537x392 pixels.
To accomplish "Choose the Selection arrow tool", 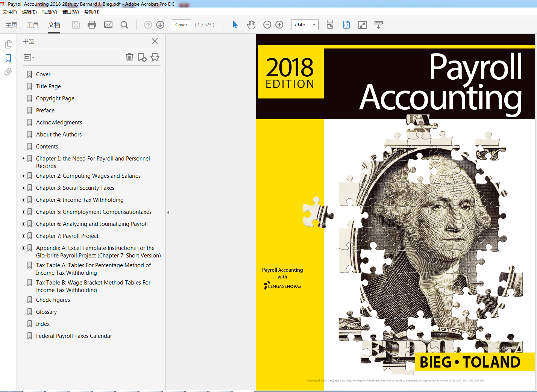I will point(235,25).
